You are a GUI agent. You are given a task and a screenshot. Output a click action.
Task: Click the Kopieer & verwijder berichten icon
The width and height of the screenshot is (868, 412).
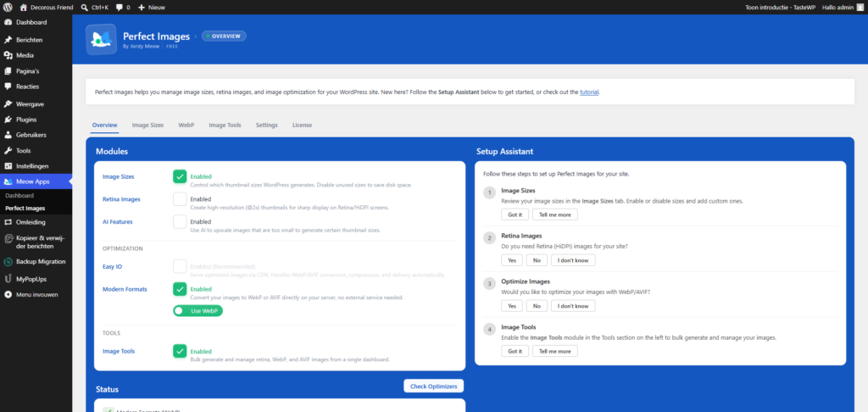[8, 239]
